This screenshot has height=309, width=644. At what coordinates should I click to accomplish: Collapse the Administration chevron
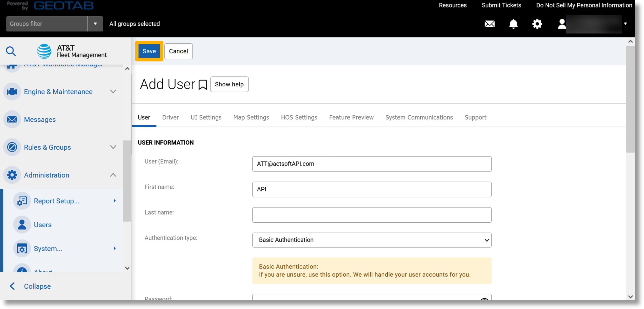click(x=113, y=175)
